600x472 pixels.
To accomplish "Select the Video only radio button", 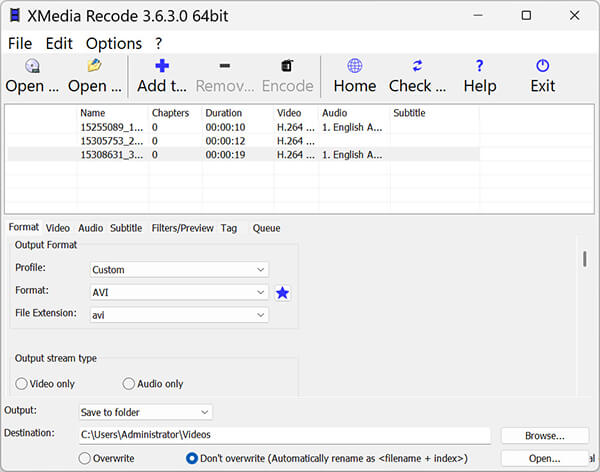I will pos(21,384).
